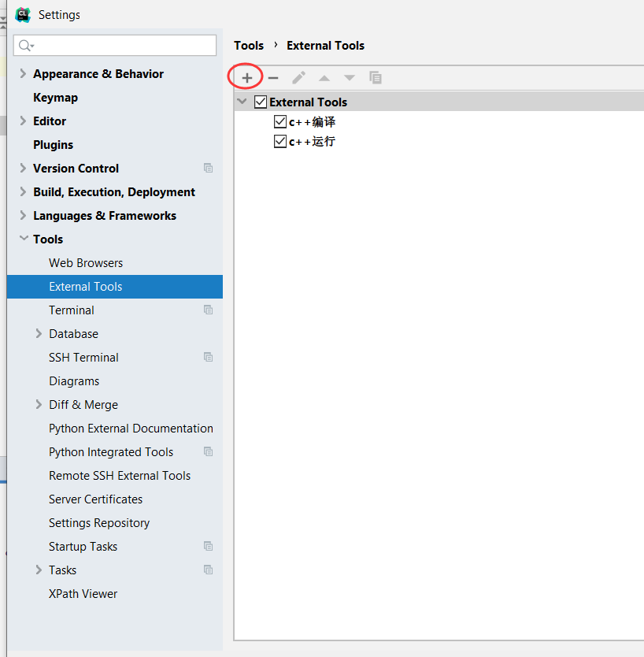Viewport: 644px width, 657px height.
Task: Click the Tools breadcrumb link
Action: click(x=248, y=45)
